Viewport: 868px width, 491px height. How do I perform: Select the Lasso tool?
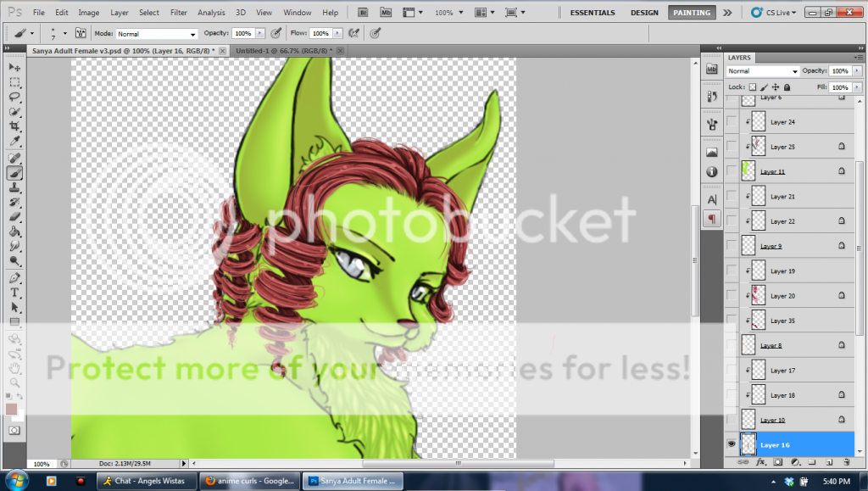pos(14,97)
